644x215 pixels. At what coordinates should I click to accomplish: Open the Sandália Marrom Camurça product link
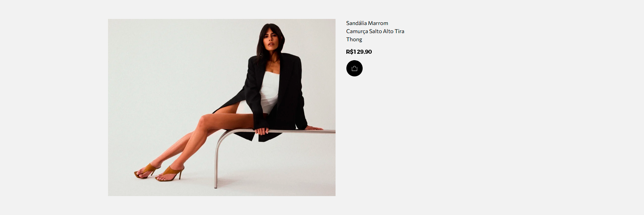[x=375, y=31]
